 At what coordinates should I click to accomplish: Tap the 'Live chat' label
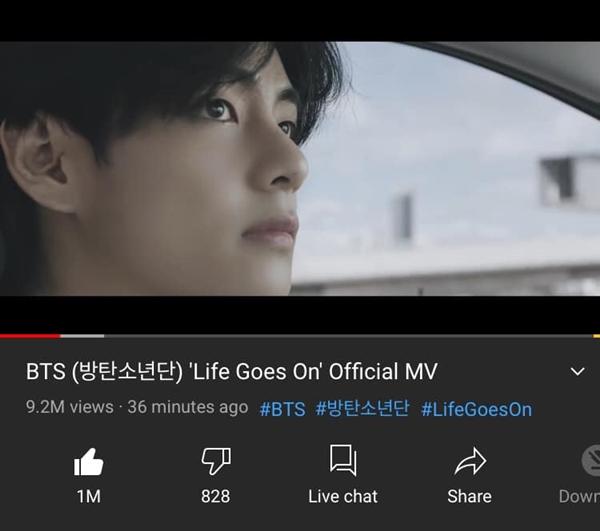point(343,497)
